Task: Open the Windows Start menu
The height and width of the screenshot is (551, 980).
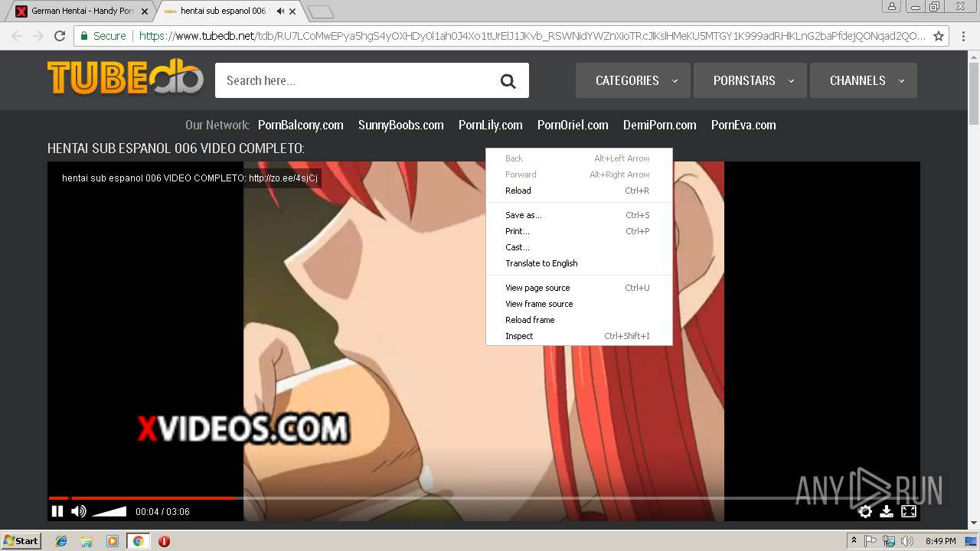Action: click(21, 541)
